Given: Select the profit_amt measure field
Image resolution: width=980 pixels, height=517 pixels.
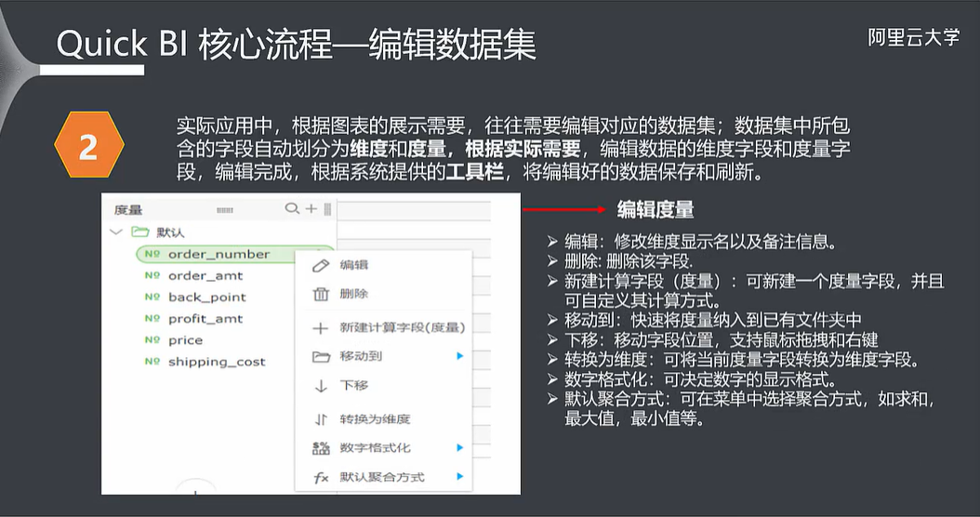Looking at the screenshot, I should point(205,319).
